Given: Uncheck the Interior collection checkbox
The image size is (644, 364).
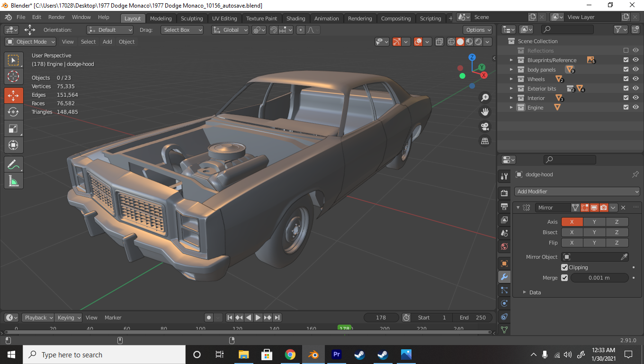Looking at the screenshot, I should pos(626,98).
